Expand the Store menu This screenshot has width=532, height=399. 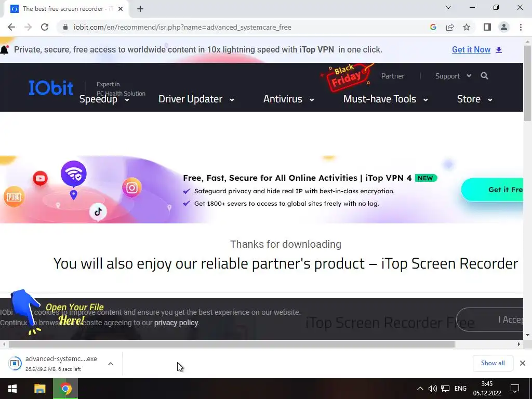tap(475, 99)
